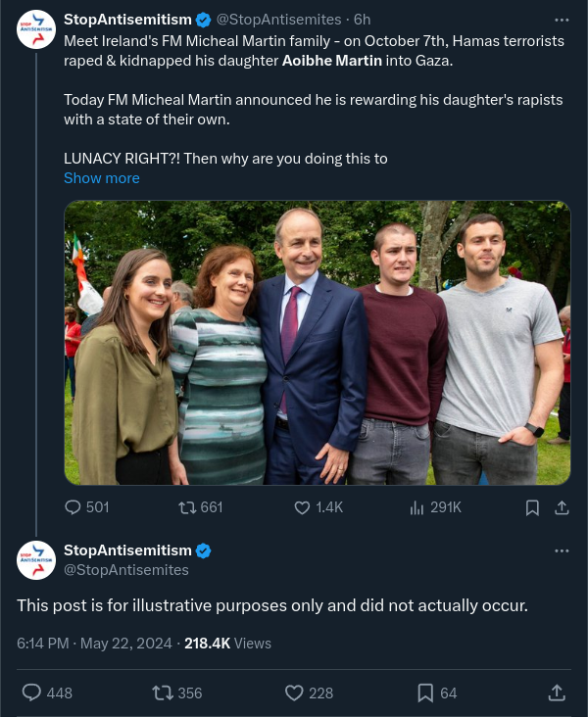Open the second StopAntisemitism profile avatar

(36, 559)
